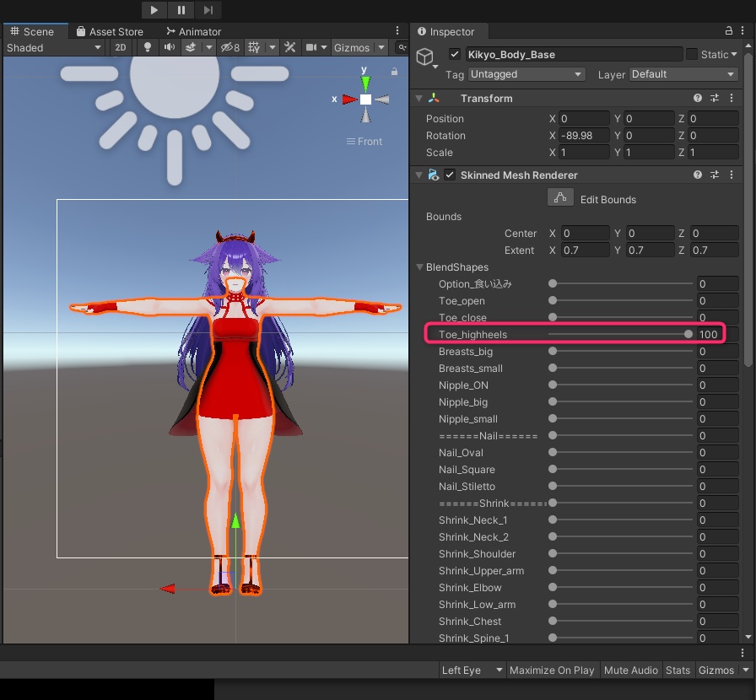756x700 pixels.
Task: Click the Play button
Action: (154, 9)
